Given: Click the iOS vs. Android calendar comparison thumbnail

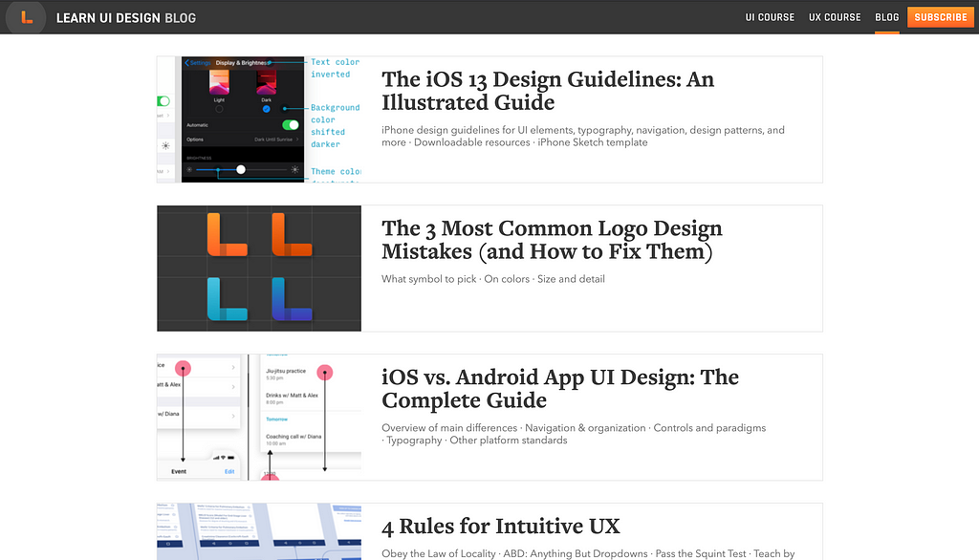Looking at the screenshot, I should click(x=259, y=417).
